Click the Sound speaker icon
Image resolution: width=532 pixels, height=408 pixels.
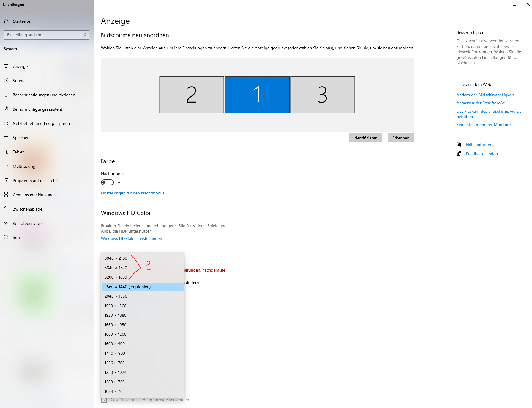click(x=6, y=80)
